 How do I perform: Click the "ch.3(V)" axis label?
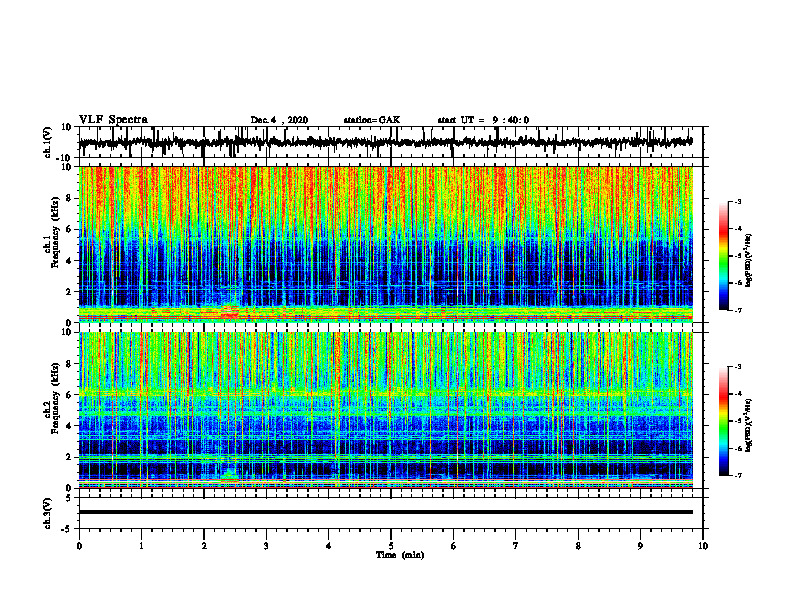click(x=48, y=513)
